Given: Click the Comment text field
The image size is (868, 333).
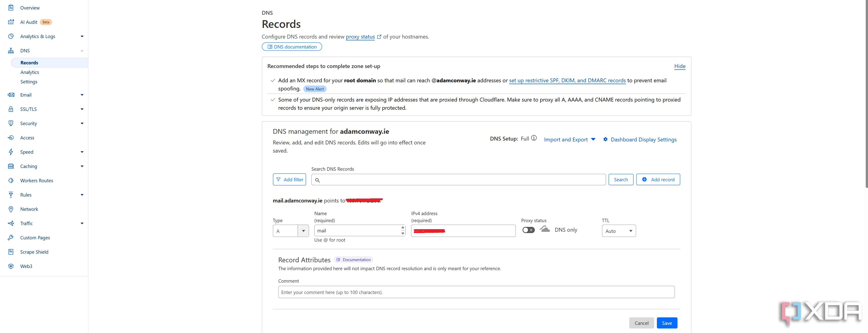Looking at the screenshot, I should [476, 292].
